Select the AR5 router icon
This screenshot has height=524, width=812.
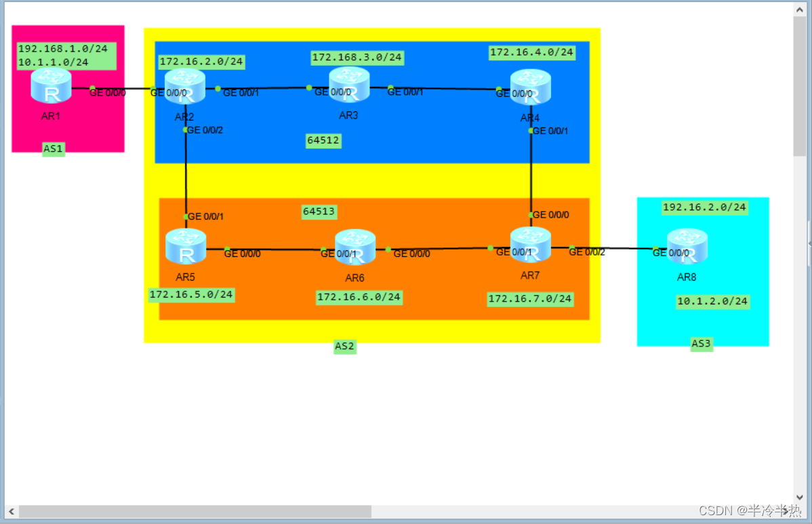pyautogui.click(x=186, y=247)
